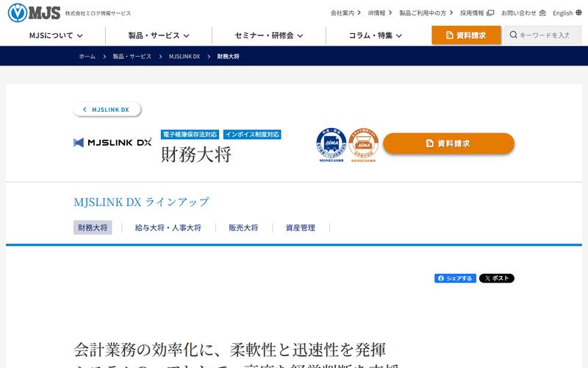Open the お問い合わせ link
The image size is (588, 368).
click(x=523, y=13)
